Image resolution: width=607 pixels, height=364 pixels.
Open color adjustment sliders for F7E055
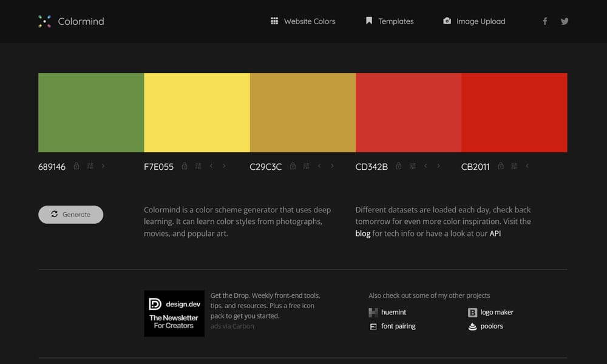pyautogui.click(x=198, y=166)
